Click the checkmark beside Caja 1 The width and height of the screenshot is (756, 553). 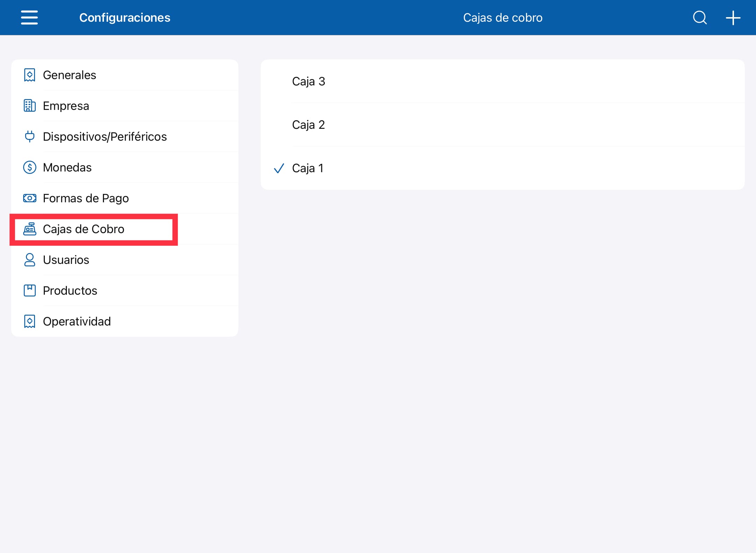pyautogui.click(x=279, y=168)
